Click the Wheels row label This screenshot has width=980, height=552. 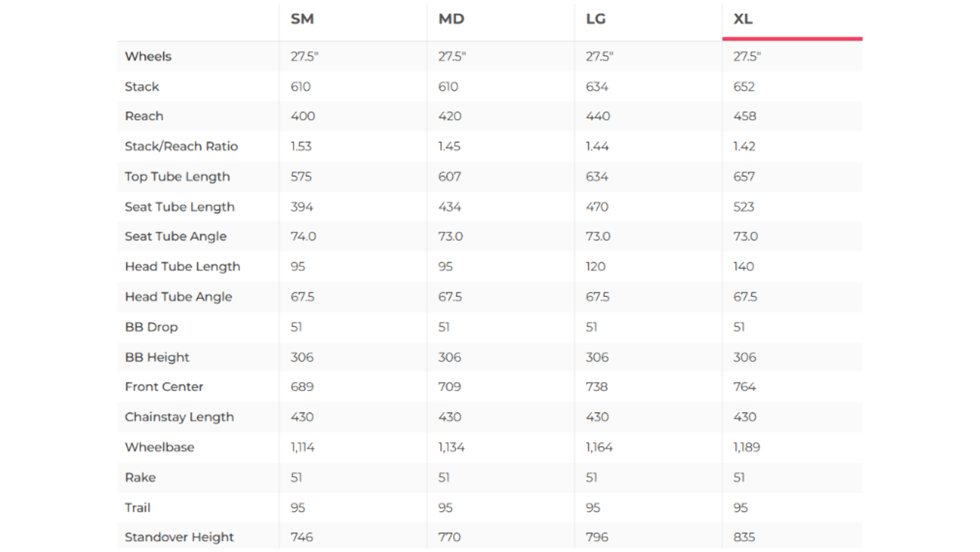pyautogui.click(x=148, y=56)
